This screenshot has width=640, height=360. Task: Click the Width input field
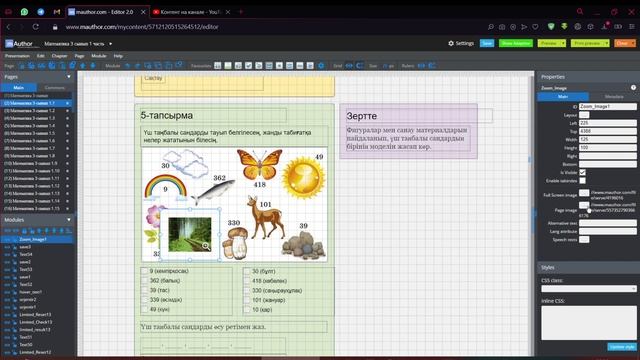point(608,139)
